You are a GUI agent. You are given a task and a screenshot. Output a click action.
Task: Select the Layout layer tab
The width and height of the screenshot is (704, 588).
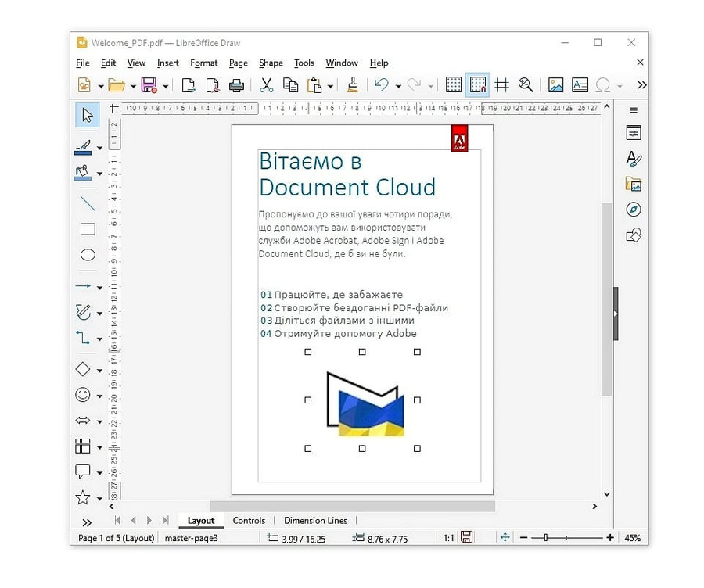click(x=201, y=521)
